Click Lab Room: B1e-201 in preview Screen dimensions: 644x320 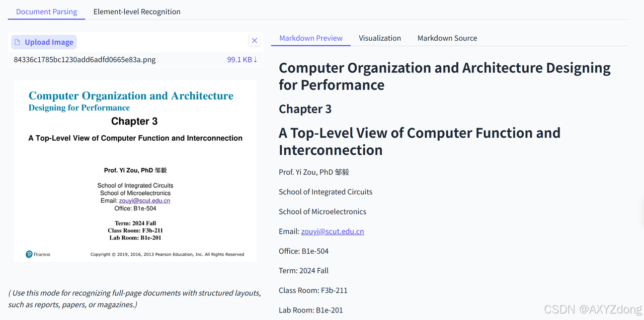[x=311, y=310]
